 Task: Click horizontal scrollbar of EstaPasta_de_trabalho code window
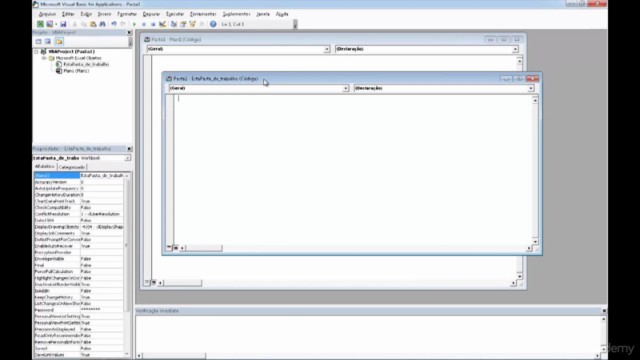coord(355,248)
